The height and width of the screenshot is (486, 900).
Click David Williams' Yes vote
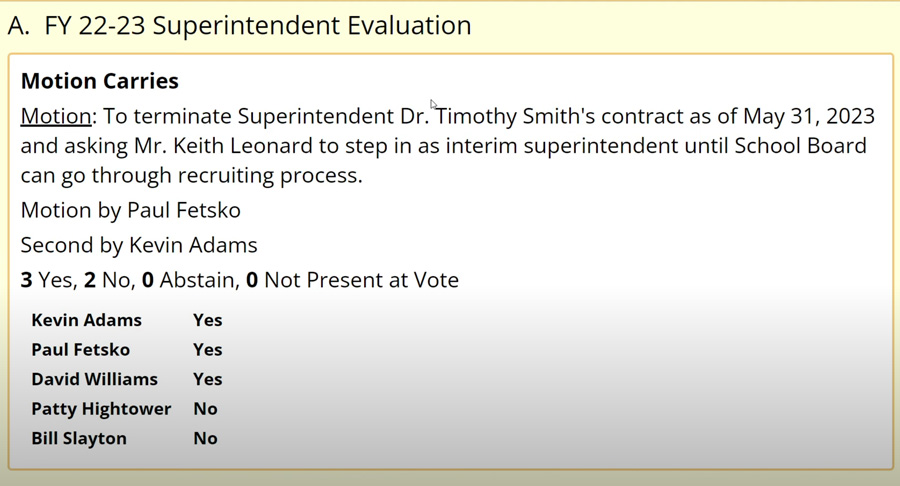click(x=208, y=379)
